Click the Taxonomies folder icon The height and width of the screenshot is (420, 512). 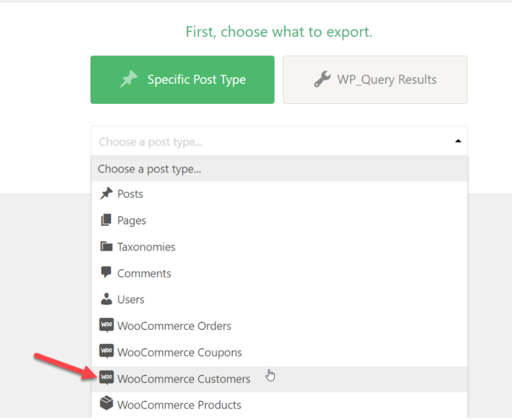pyautogui.click(x=106, y=246)
